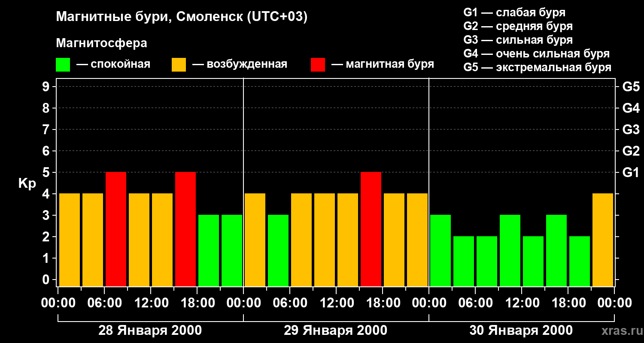Click the 'G4 — очень сильная буря' description
This screenshot has height=343, width=644.
[537, 54]
